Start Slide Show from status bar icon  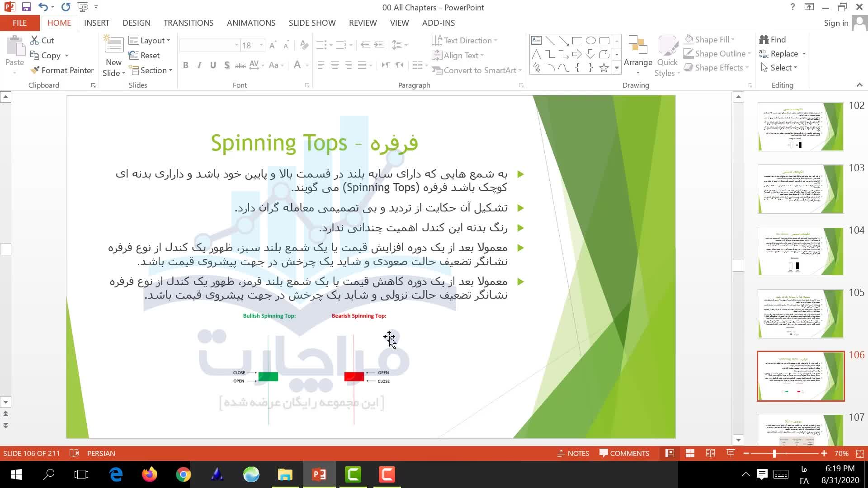(x=730, y=453)
